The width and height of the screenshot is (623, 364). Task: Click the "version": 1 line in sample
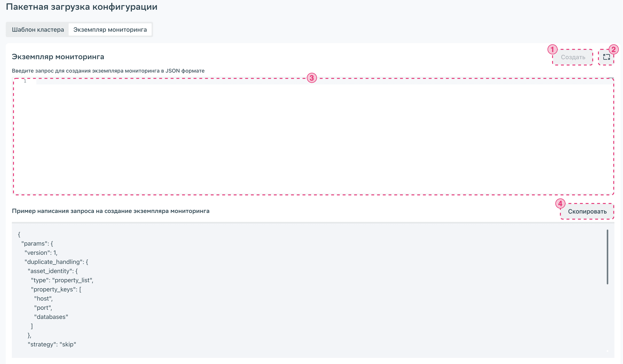tap(41, 253)
